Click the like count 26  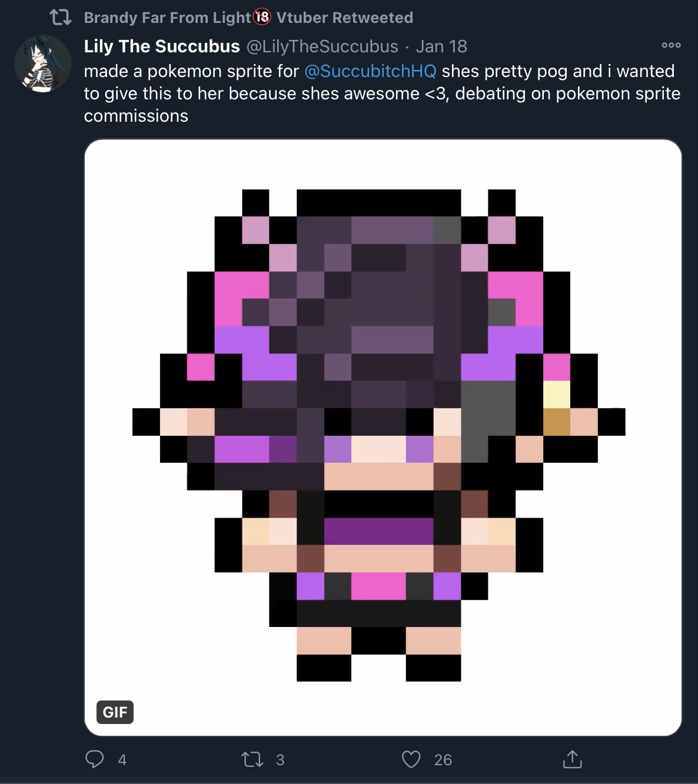click(x=443, y=760)
